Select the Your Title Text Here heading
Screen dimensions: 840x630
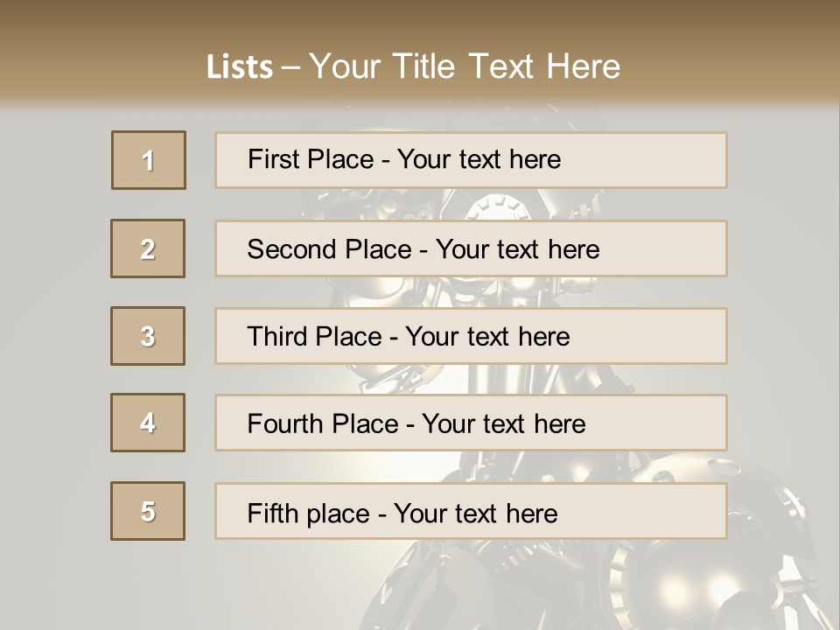464,67
